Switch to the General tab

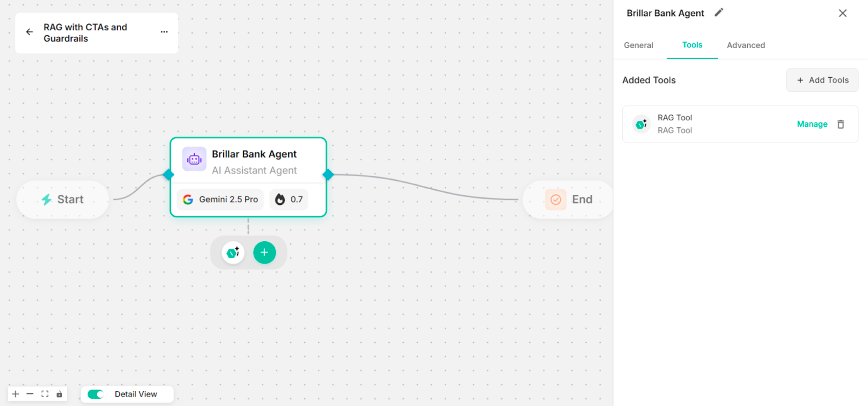638,45
